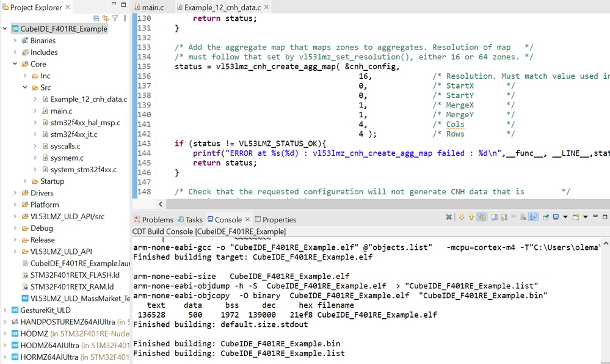Select STM32F401RETX_FLASH.ld linker file

click(x=74, y=275)
